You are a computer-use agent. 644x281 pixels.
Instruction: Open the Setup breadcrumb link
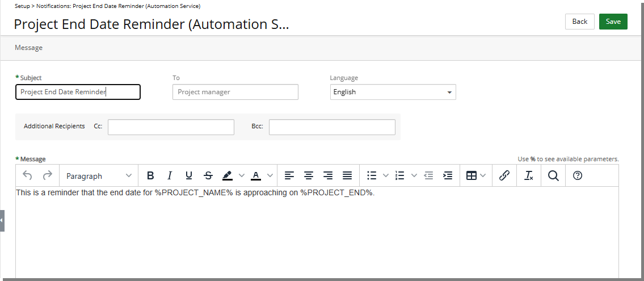tap(22, 6)
